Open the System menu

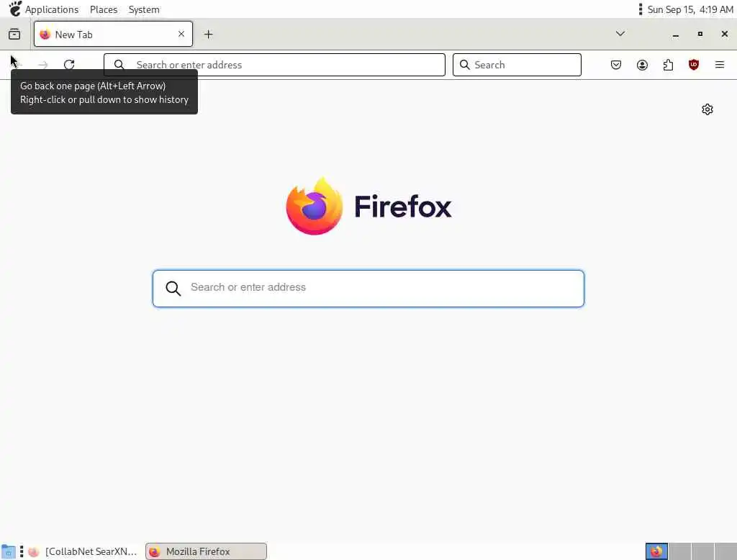click(144, 9)
